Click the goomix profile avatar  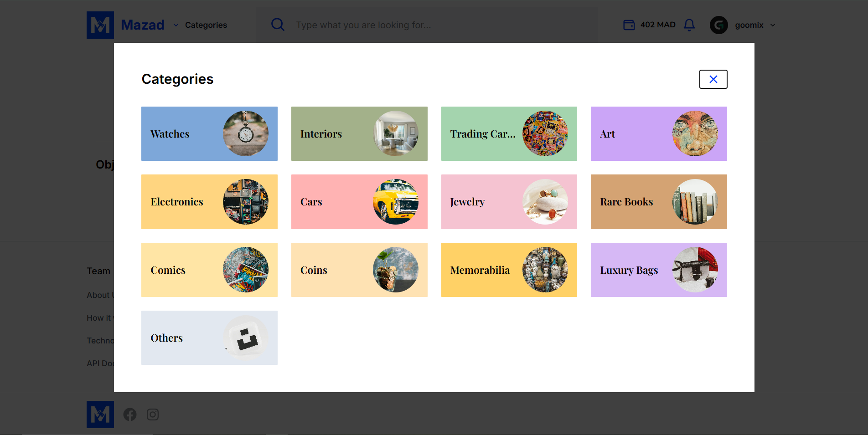718,25
